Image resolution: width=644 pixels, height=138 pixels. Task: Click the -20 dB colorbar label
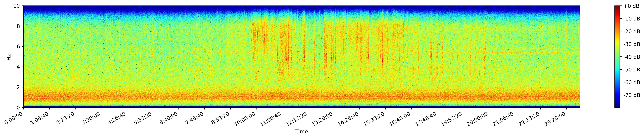[632, 31]
